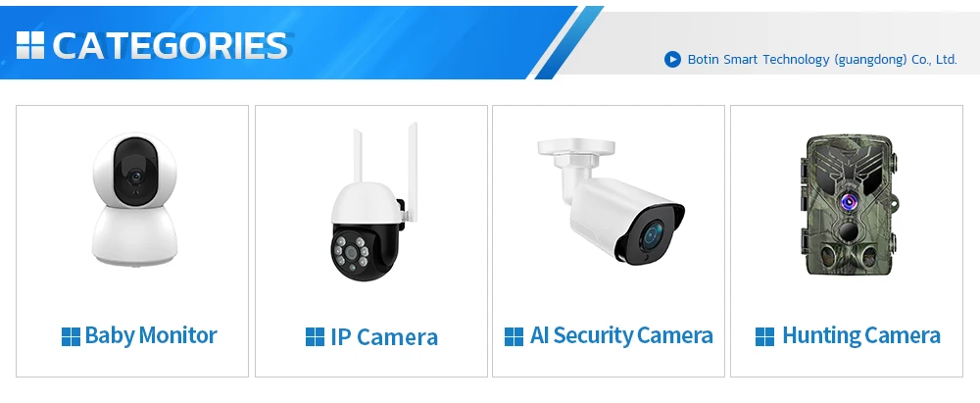Click the Baby Monitor category card
This screenshot has height=403, width=980.
coord(132,241)
